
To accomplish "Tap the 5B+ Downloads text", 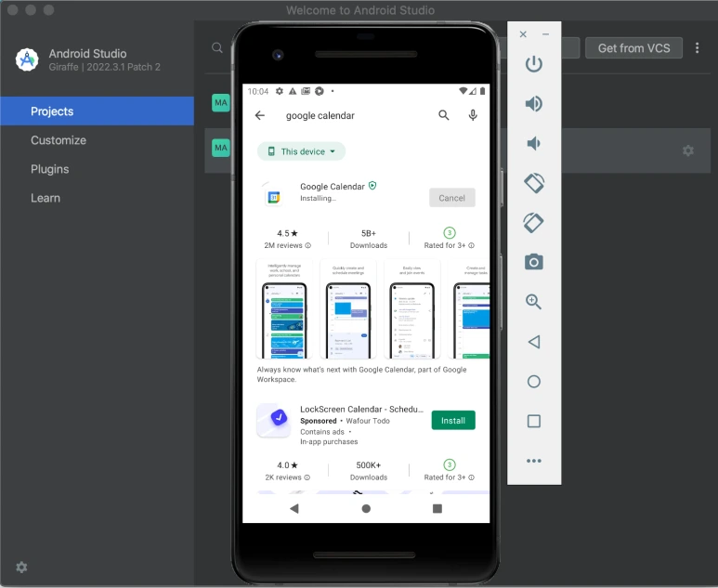I will coord(369,239).
